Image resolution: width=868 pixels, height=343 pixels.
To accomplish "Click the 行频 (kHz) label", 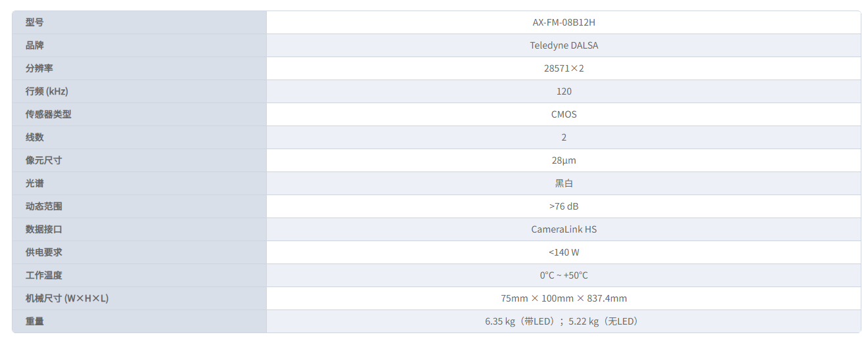I will (47, 91).
